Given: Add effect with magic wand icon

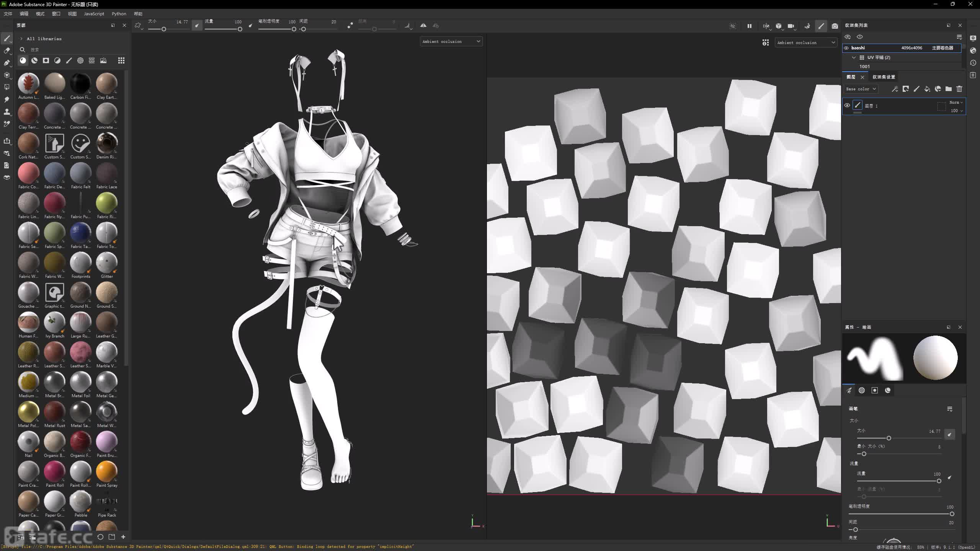Looking at the screenshot, I should (x=895, y=89).
